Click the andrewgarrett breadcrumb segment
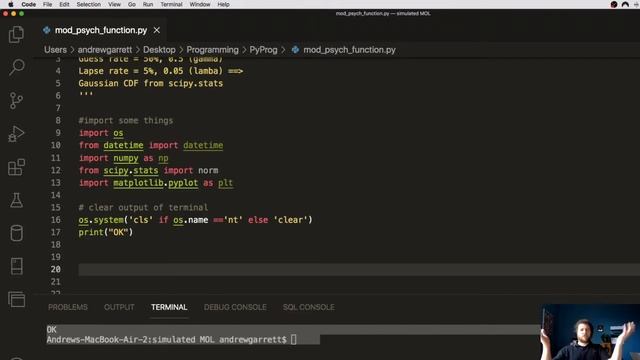The height and width of the screenshot is (360, 640). 105,50
